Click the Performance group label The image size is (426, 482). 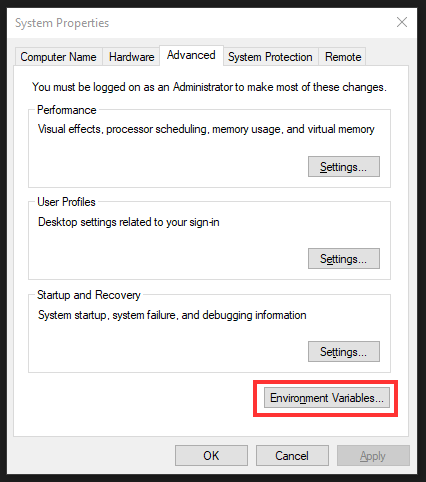coord(67,110)
